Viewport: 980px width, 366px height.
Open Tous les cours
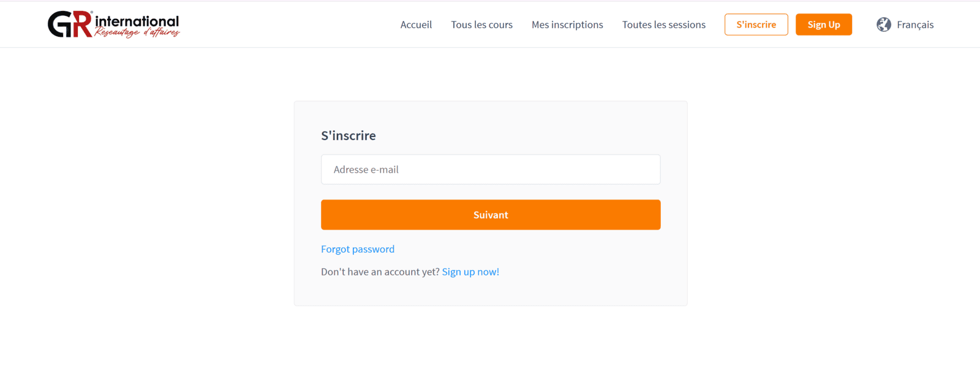[481, 24]
